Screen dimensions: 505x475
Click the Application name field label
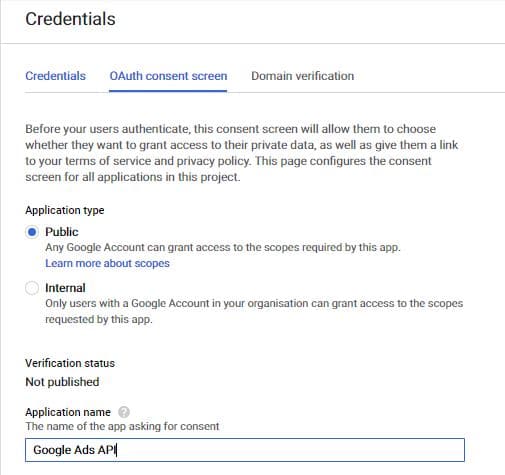coord(68,412)
